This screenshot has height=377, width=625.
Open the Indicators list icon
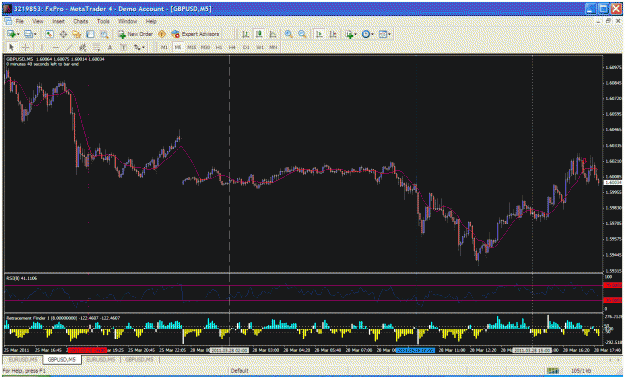pyautogui.click(x=349, y=34)
